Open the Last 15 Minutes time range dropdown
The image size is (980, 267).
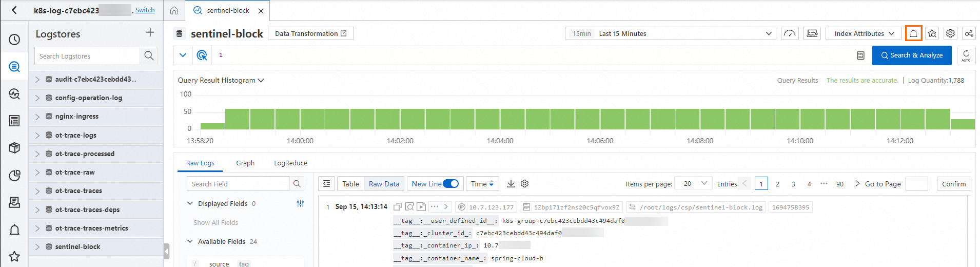[x=670, y=33]
